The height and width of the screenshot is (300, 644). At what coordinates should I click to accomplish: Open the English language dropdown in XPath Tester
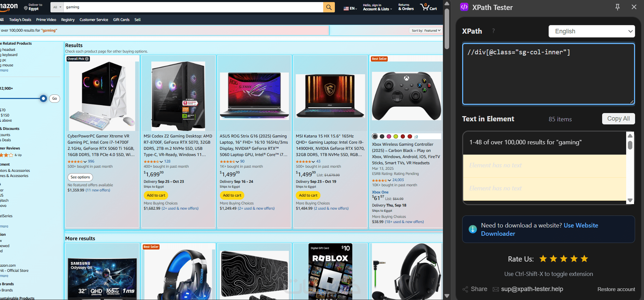592,31
